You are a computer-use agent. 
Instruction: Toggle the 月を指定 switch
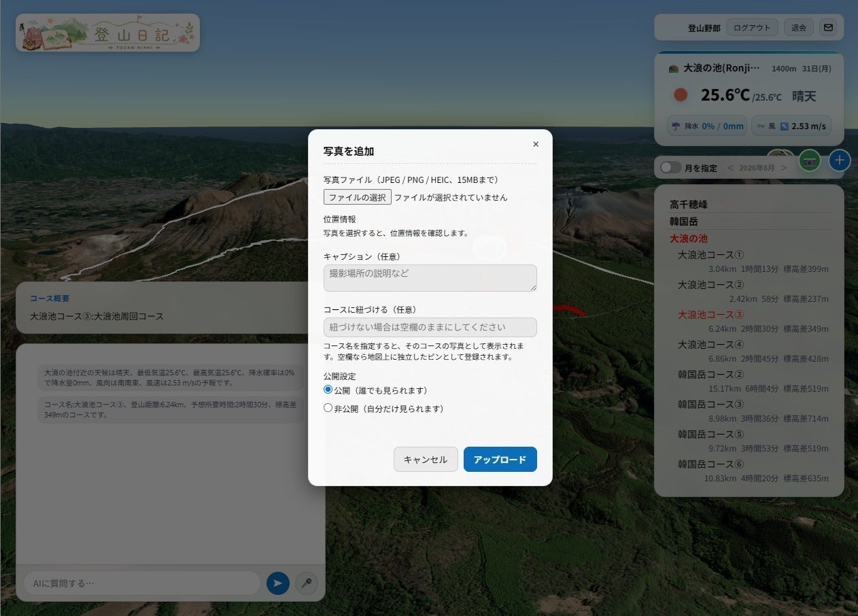(670, 167)
